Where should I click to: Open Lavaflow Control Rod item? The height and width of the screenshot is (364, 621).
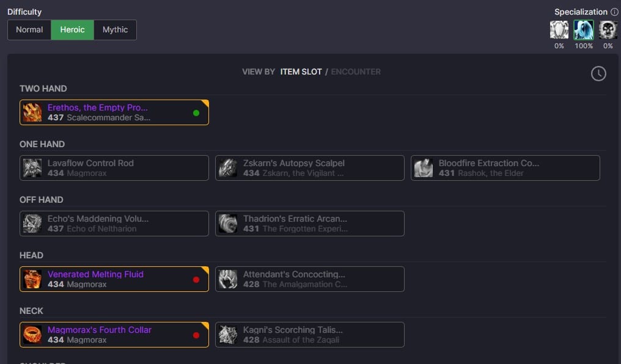coord(114,168)
